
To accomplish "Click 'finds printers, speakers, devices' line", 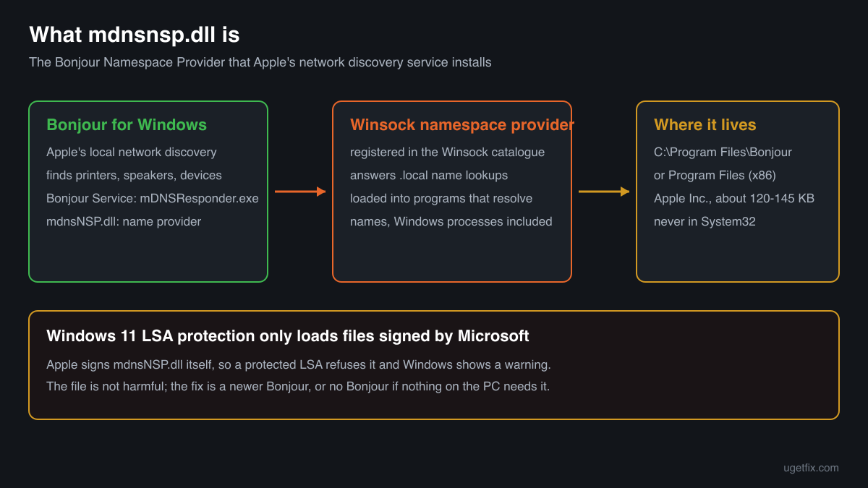I will coord(134,175).
